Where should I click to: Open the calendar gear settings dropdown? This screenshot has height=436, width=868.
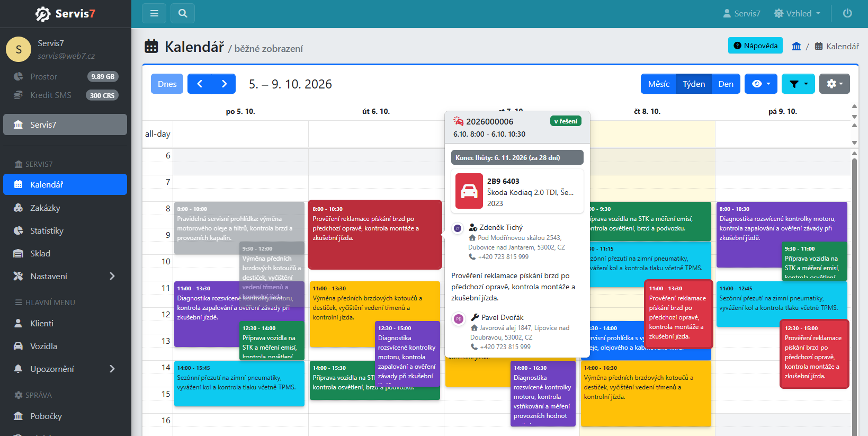(835, 84)
